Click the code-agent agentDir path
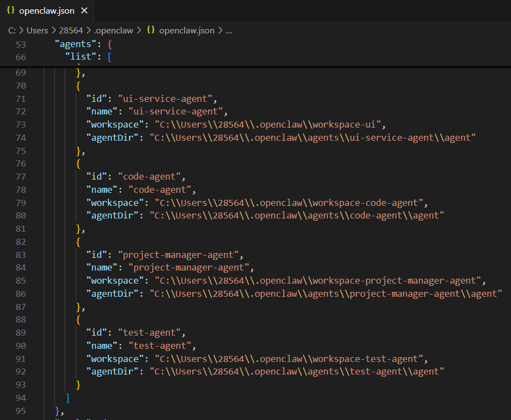The height and width of the screenshot is (420, 511). (297, 215)
